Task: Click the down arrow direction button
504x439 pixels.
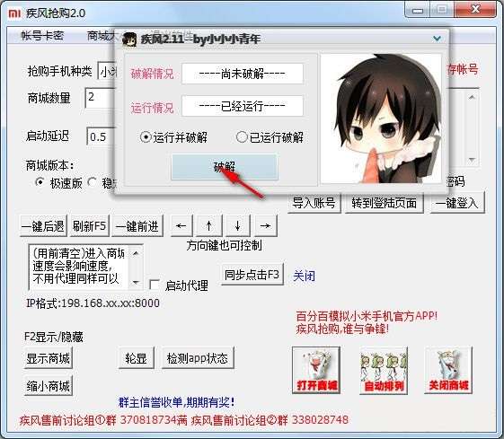Action: click(x=237, y=225)
